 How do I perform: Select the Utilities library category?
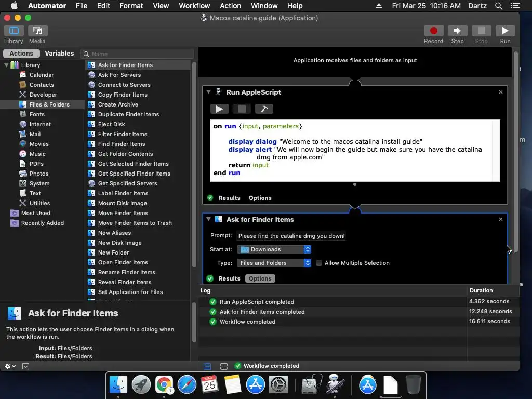point(39,203)
